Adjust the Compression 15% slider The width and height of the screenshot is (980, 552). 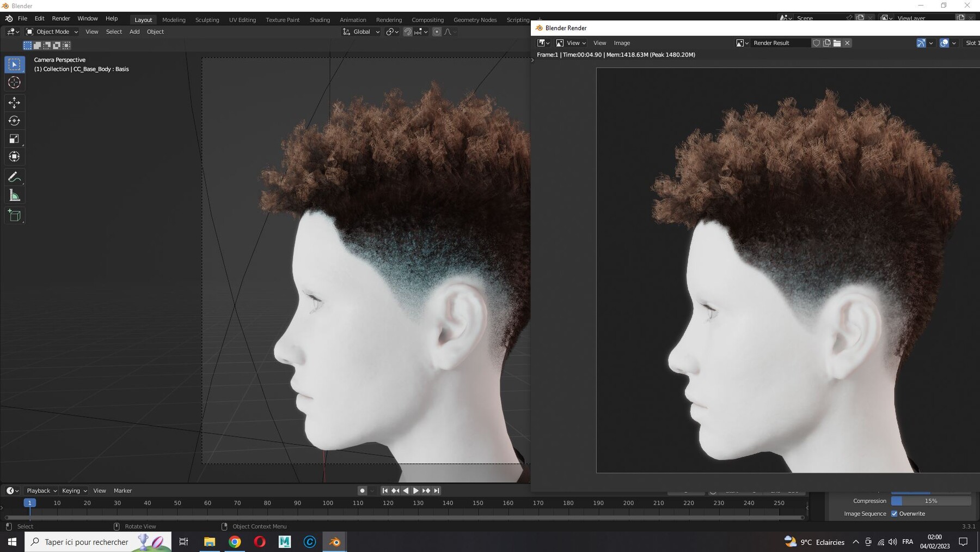point(930,501)
